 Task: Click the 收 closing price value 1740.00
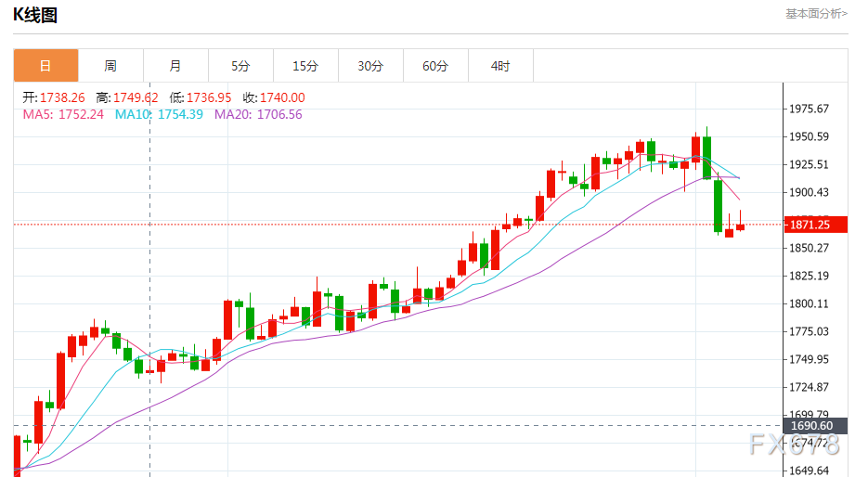282,98
